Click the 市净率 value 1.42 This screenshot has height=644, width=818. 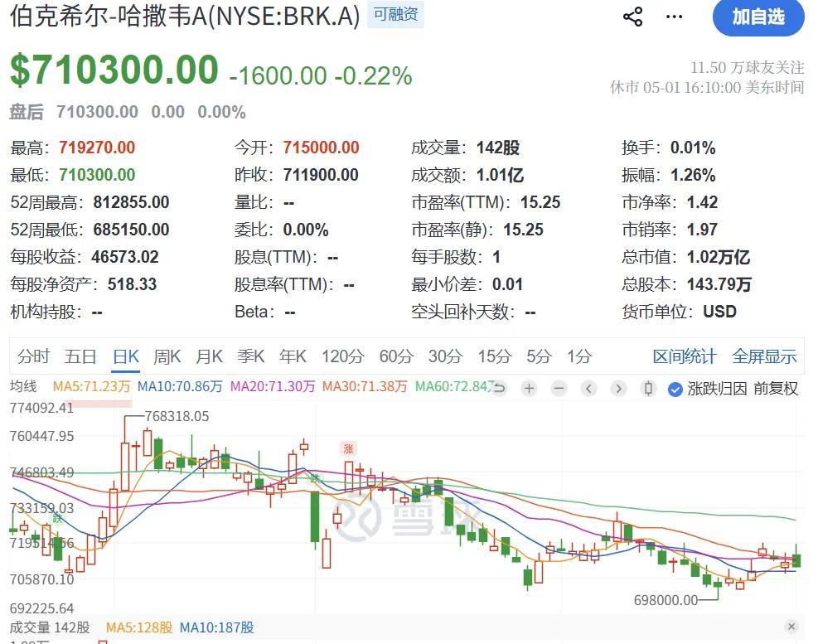click(x=702, y=202)
